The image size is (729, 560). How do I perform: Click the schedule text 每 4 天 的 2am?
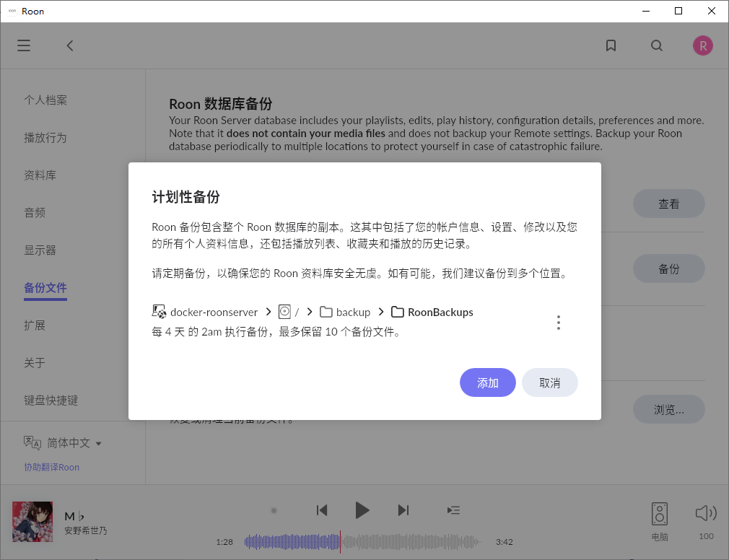pyautogui.click(x=187, y=332)
